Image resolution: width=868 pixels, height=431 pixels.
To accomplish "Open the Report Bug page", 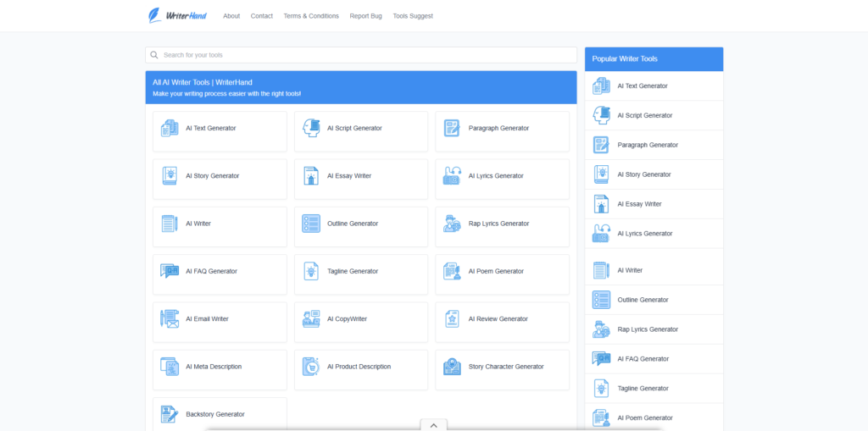I will [365, 16].
